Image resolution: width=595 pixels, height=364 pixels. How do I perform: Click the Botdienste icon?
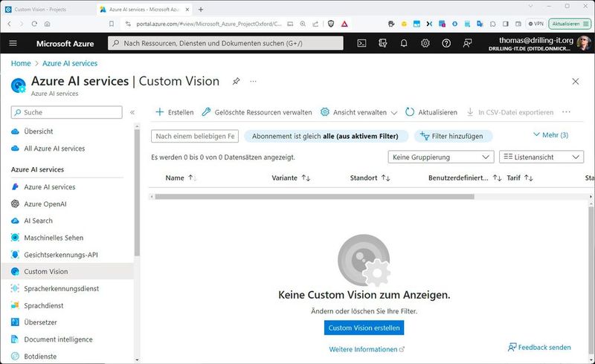click(15, 357)
